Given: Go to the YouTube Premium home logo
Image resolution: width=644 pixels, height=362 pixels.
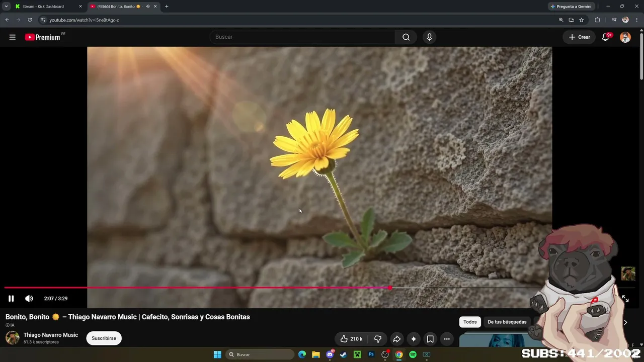Looking at the screenshot, I should 42,37.
